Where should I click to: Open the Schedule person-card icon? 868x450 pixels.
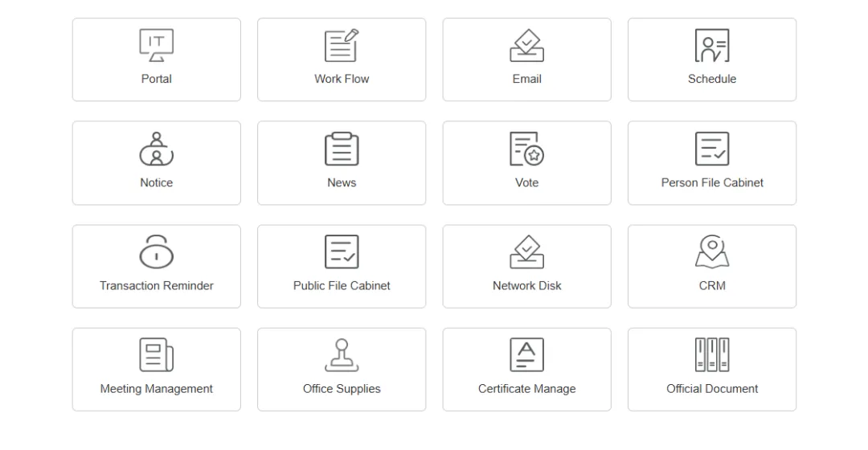712,46
